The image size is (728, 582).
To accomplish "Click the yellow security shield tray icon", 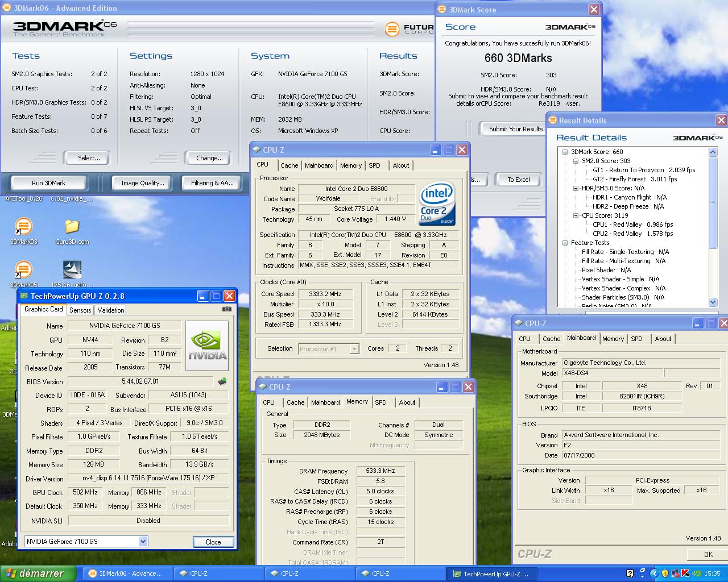I will [665, 573].
